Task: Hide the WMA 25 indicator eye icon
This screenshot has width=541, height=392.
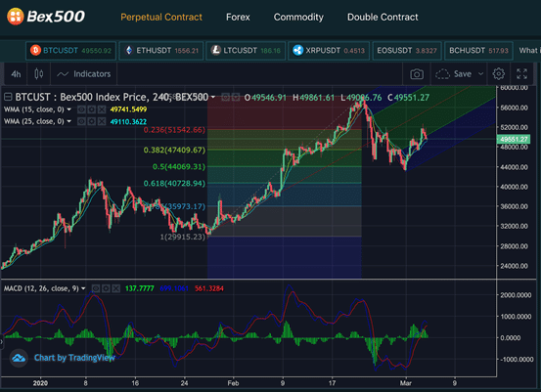Action: click(x=81, y=121)
